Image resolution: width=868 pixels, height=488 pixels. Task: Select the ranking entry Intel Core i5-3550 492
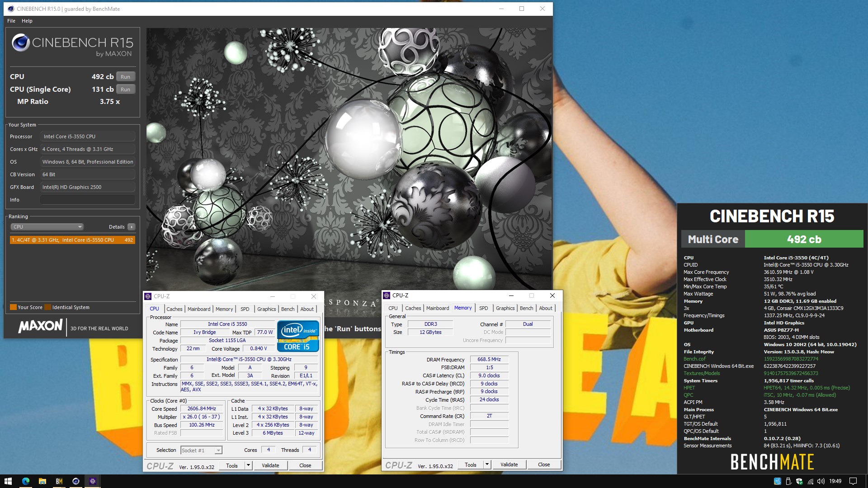point(72,240)
